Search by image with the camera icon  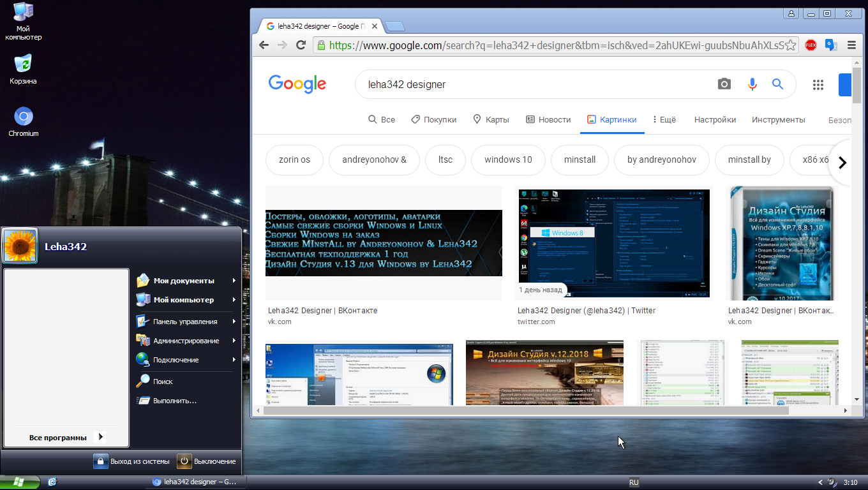(724, 84)
